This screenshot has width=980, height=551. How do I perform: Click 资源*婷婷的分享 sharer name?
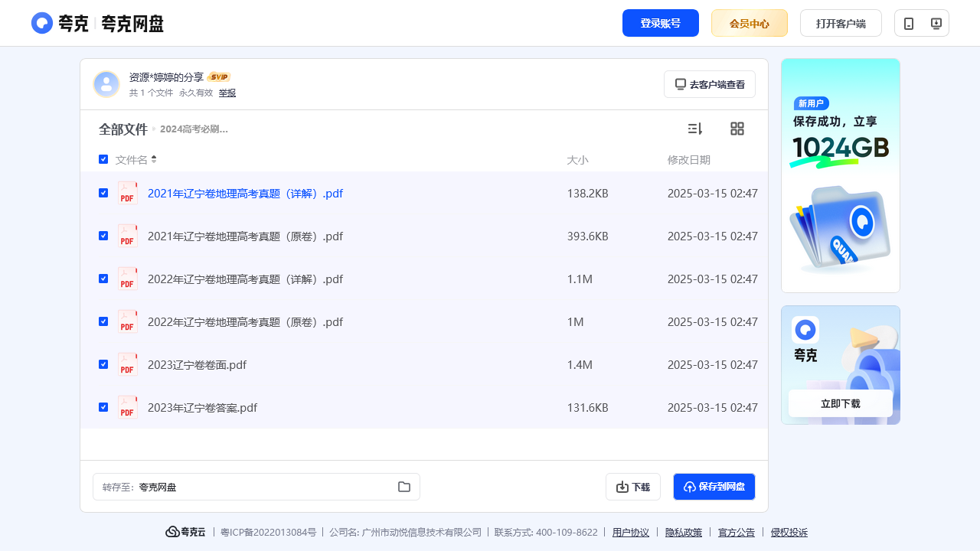coord(166,77)
